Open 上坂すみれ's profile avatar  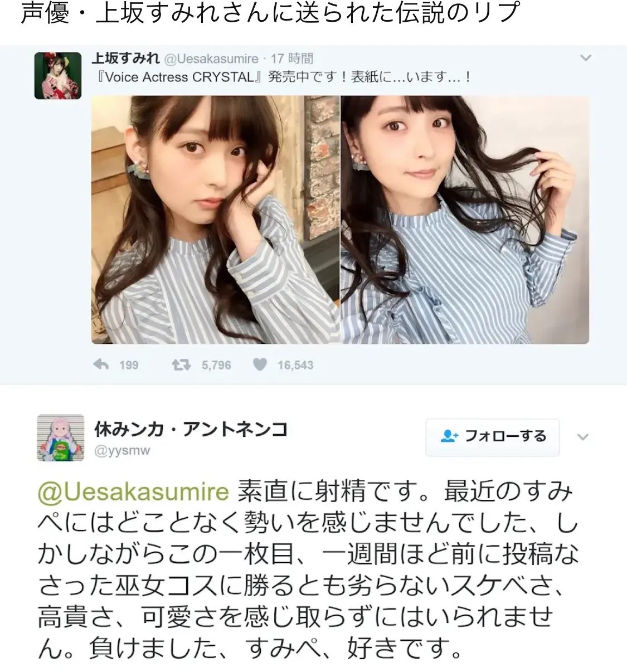click(x=58, y=76)
